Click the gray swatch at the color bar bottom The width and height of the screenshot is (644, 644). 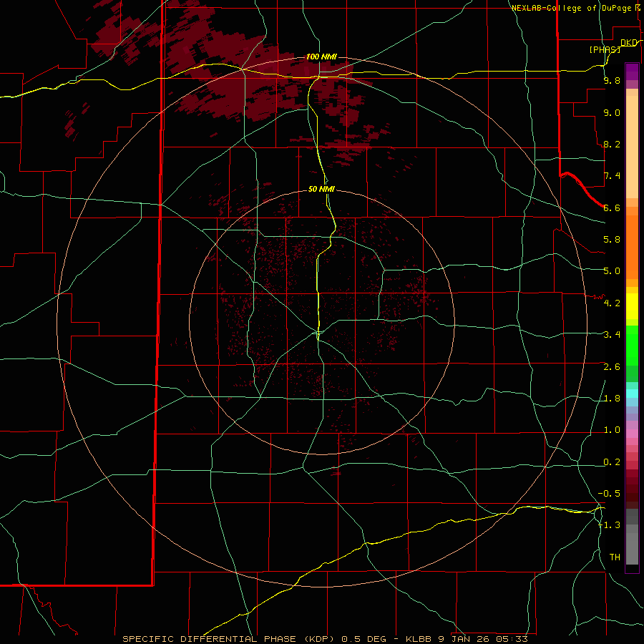tap(632, 549)
